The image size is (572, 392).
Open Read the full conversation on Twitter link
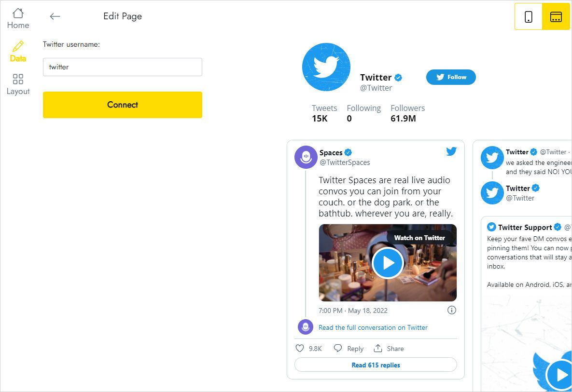[x=373, y=327]
